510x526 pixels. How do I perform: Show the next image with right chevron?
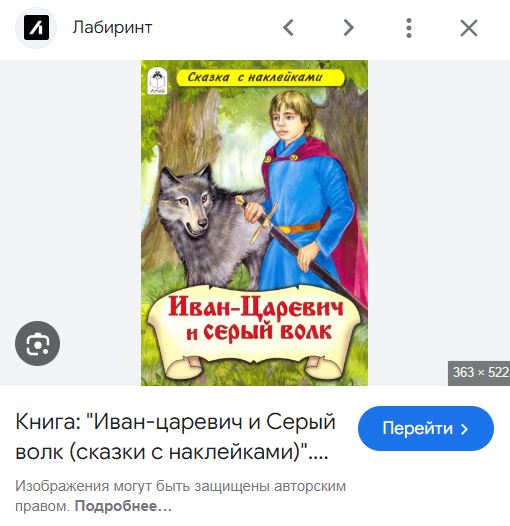coord(349,28)
